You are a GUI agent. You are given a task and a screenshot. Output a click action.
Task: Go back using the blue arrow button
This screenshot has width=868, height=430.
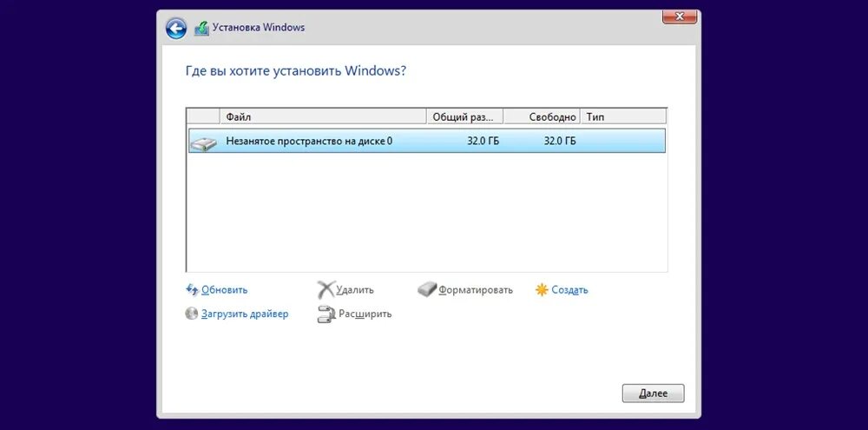click(x=176, y=28)
